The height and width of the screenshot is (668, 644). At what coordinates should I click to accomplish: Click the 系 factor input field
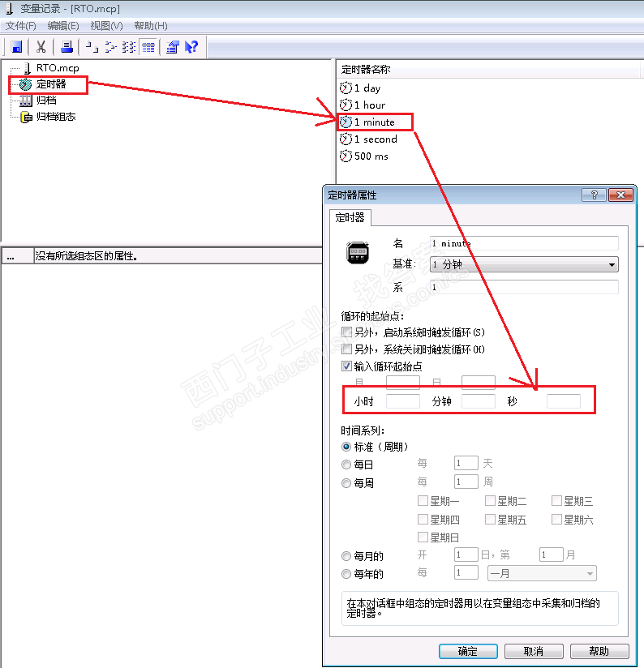(524, 287)
